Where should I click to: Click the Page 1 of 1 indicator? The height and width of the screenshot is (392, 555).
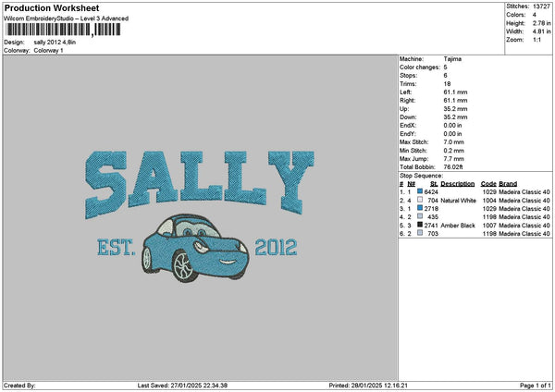tap(536, 386)
